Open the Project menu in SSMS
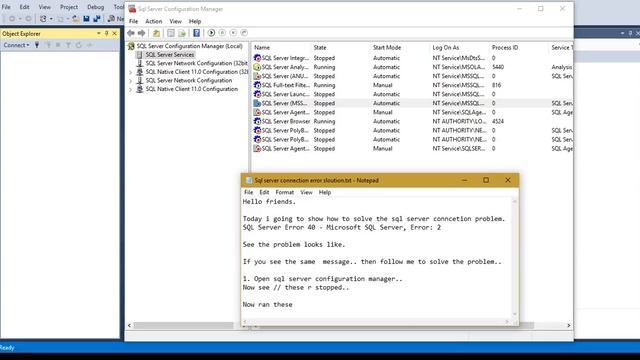 tap(69, 7)
